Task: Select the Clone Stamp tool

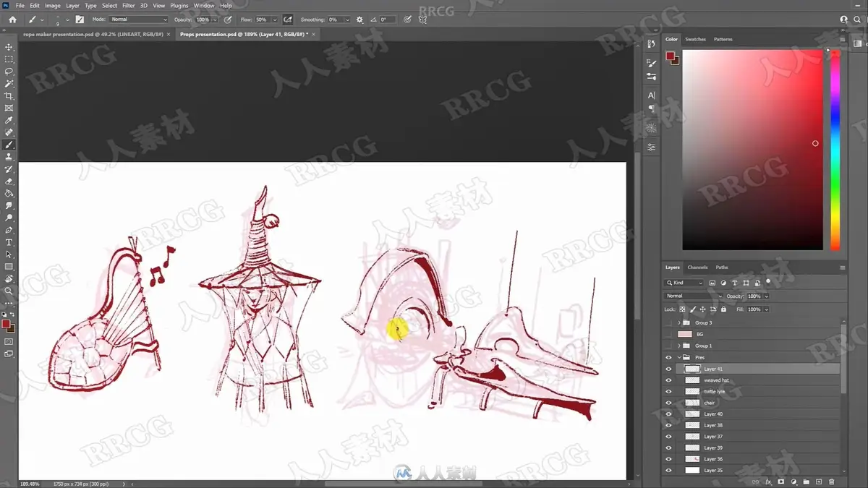Action: click(9, 157)
